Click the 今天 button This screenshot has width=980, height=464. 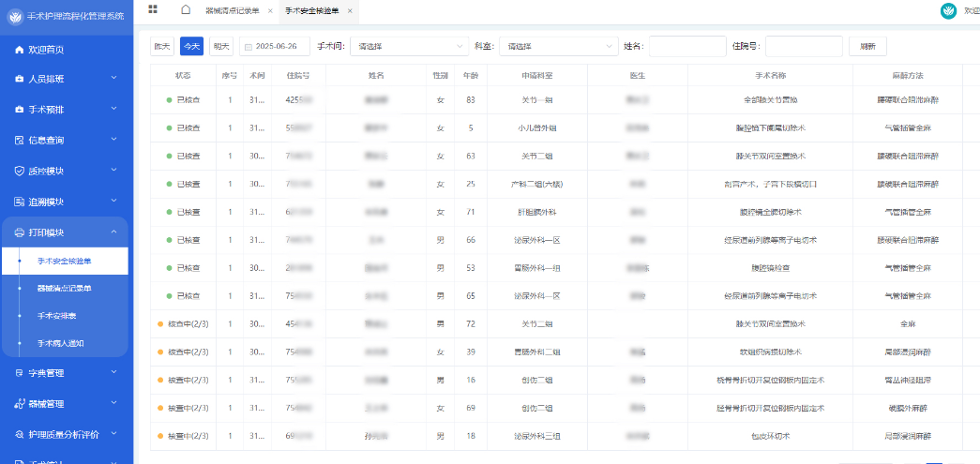[192, 46]
